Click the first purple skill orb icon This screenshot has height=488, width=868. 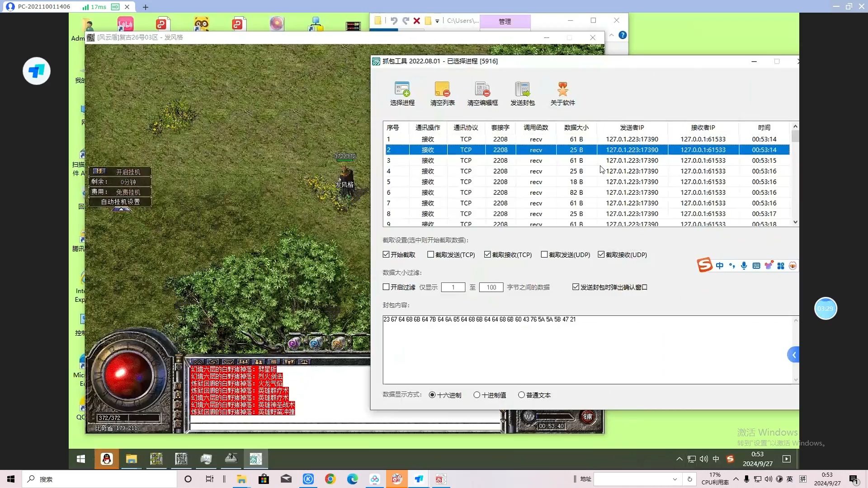point(294,343)
